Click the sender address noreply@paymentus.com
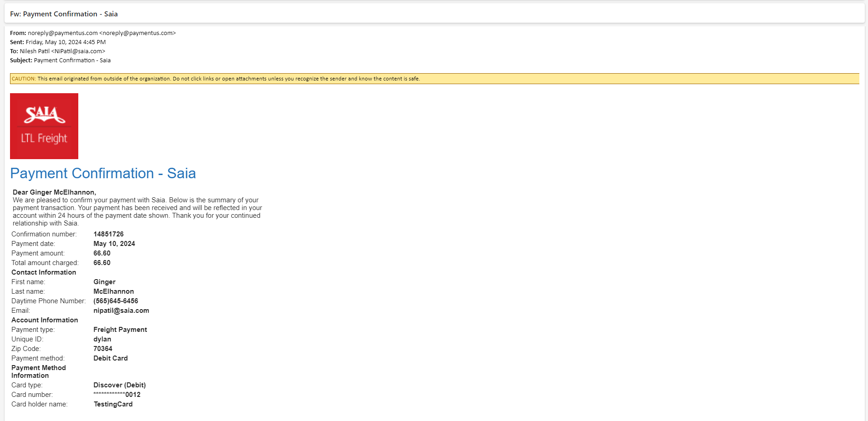868x421 pixels. (63, 33)
